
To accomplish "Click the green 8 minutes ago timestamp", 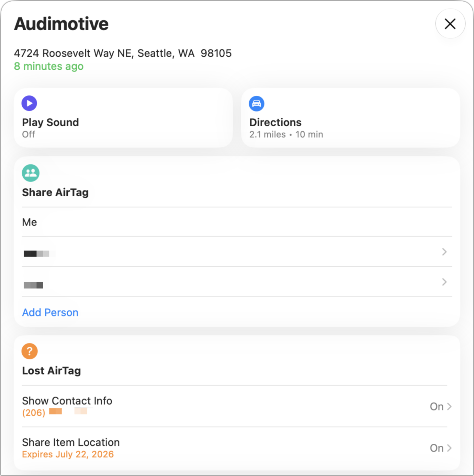I will pos(49,66).
